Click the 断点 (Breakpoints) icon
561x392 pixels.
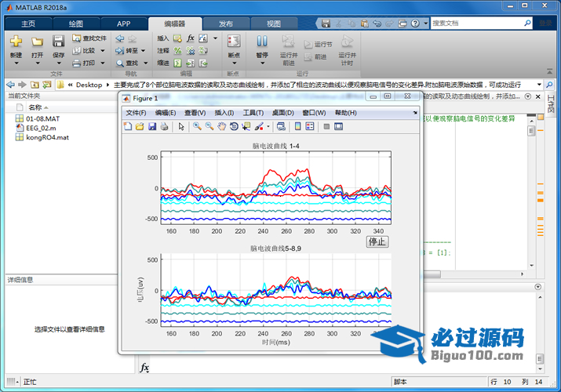click(234, 42)
